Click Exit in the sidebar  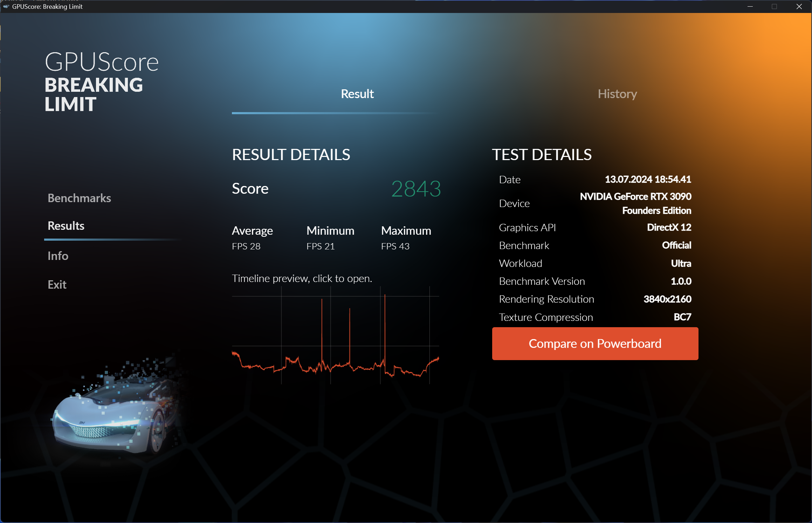click(x=57, y=284)
